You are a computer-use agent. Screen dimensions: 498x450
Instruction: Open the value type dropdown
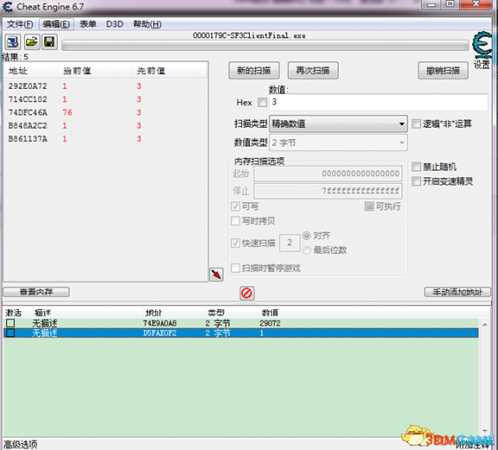coord(338,143)
